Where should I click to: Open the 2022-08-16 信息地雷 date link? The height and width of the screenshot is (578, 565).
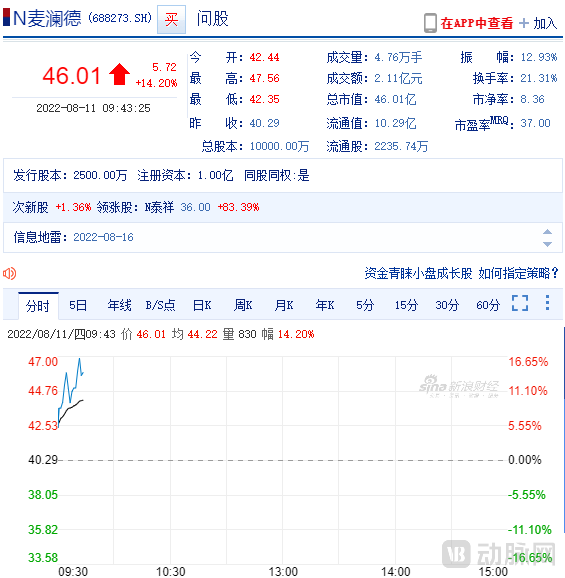click(103, 237)
